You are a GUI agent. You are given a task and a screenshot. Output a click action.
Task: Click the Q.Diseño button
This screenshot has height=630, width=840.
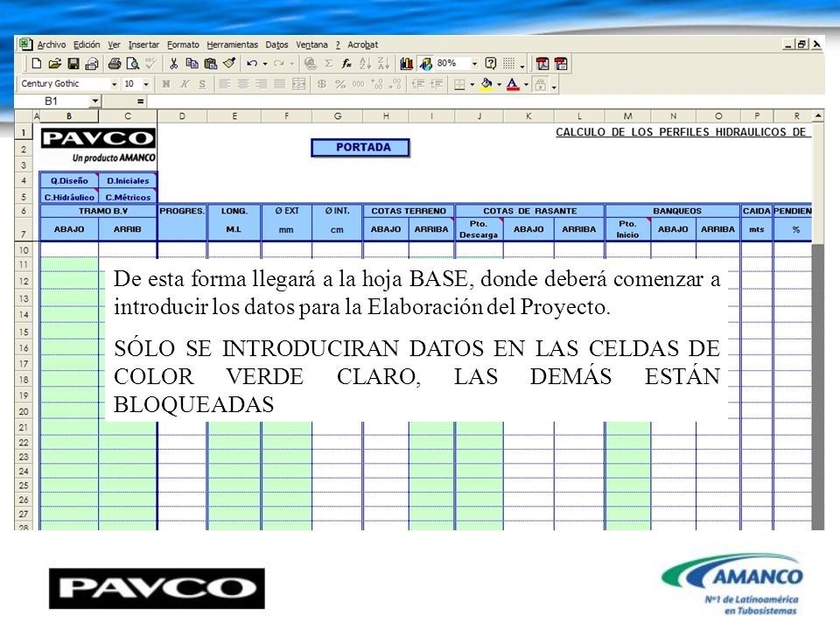click(69, 180)
